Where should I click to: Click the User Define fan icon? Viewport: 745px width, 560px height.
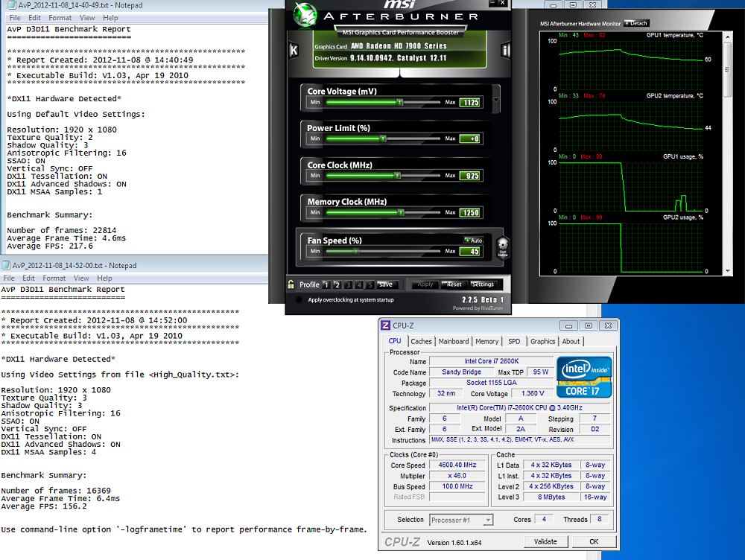(502, 246)
